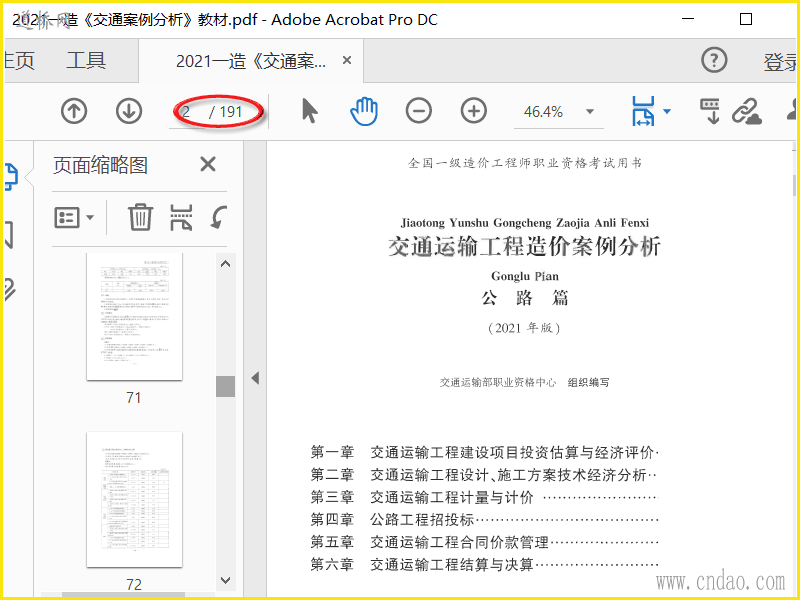
Task: Open the page 72 thumbnail
Action: (134, 499)
